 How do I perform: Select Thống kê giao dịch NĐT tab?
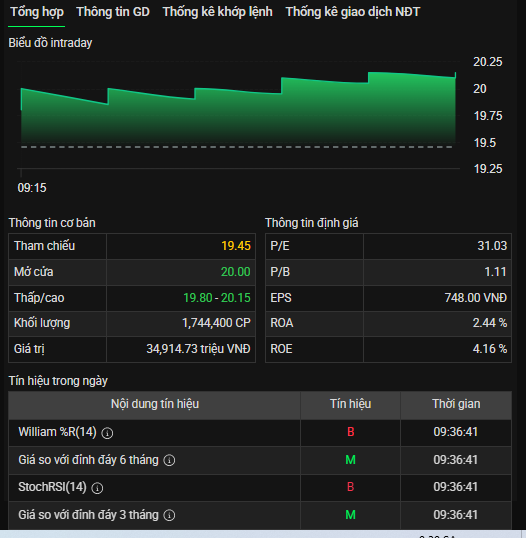[x=352, y=12]
